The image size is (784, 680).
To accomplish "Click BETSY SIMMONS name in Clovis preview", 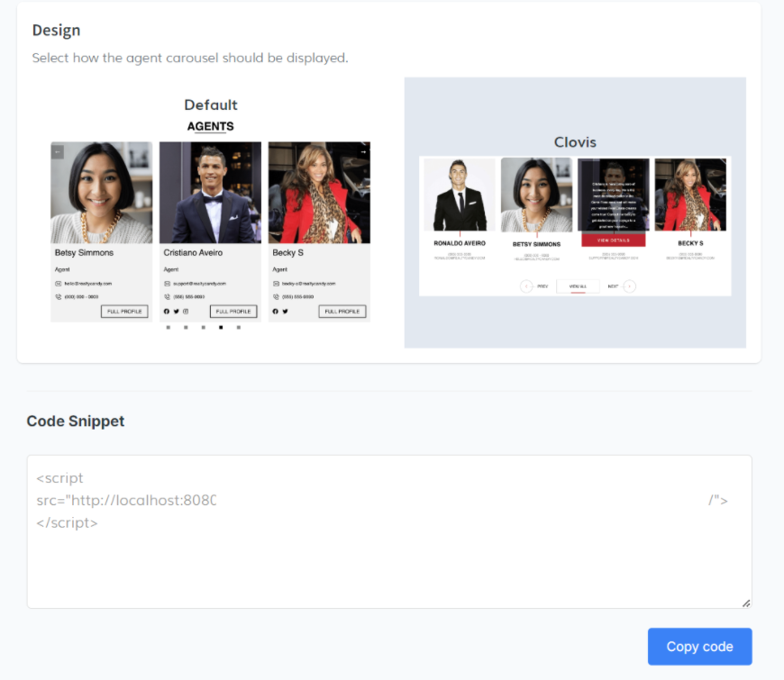I will point(536,244).
